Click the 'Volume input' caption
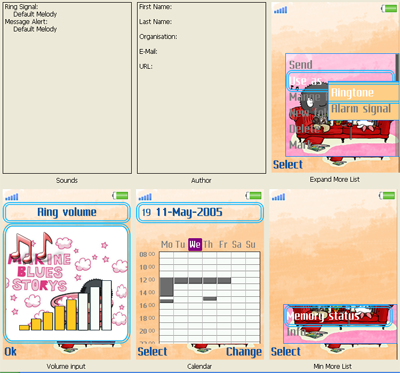400x373 pixels. (66, 367)
